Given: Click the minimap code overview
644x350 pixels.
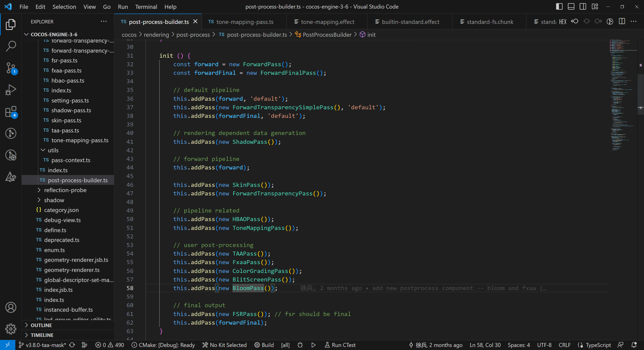Looking at the screenshot, I should (x=623, y=96).
